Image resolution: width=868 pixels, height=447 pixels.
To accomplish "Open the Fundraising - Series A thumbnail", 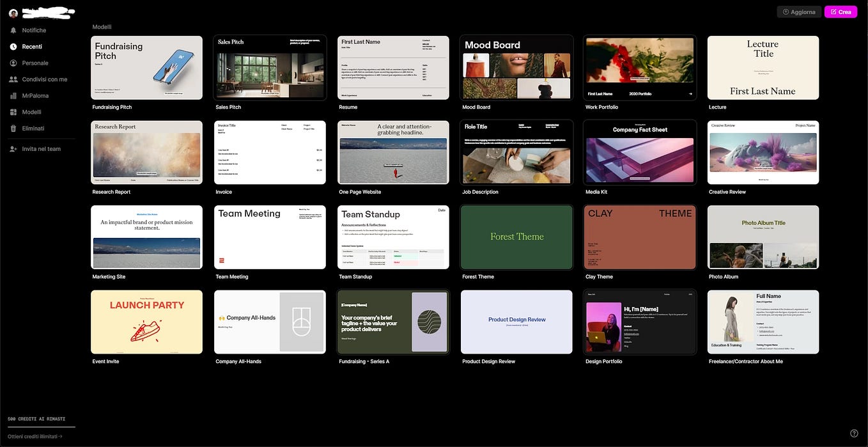I will click(394, 322).
